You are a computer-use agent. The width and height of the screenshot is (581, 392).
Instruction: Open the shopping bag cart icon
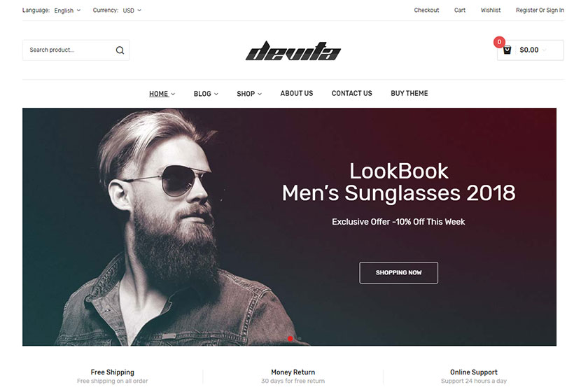pyautogui.click(x=507, y=50)
